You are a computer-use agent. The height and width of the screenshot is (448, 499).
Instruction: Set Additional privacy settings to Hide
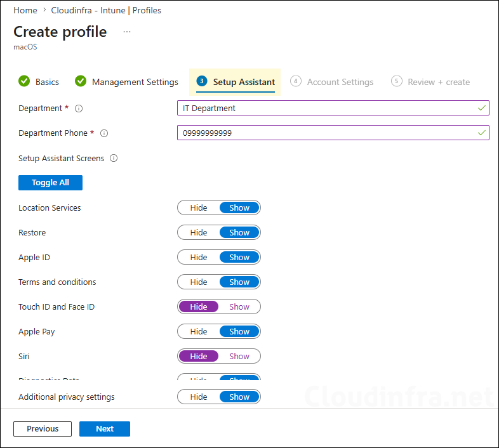coord(199,397)
